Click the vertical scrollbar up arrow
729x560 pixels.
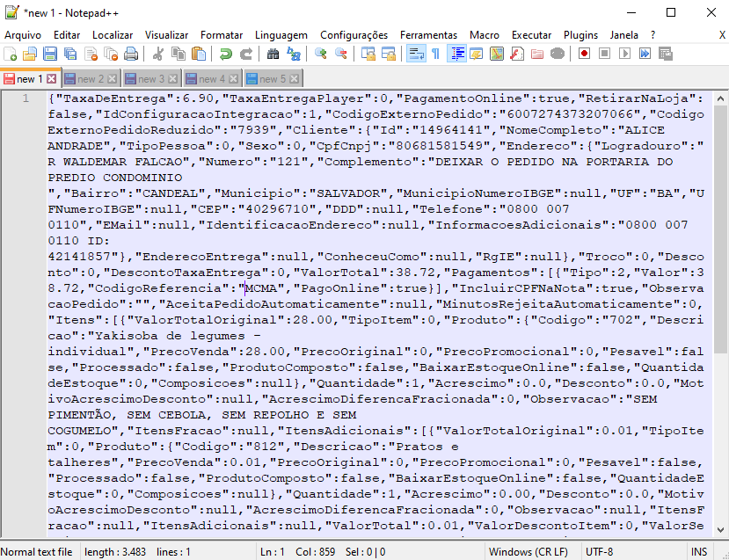pyautogui.click(x=720, y=98)
